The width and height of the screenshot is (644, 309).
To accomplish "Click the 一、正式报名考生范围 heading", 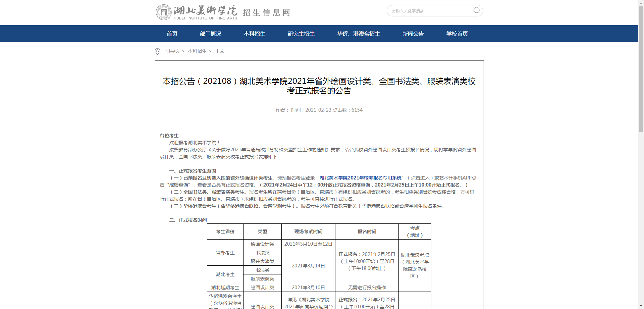I will (x=193, y=171).
